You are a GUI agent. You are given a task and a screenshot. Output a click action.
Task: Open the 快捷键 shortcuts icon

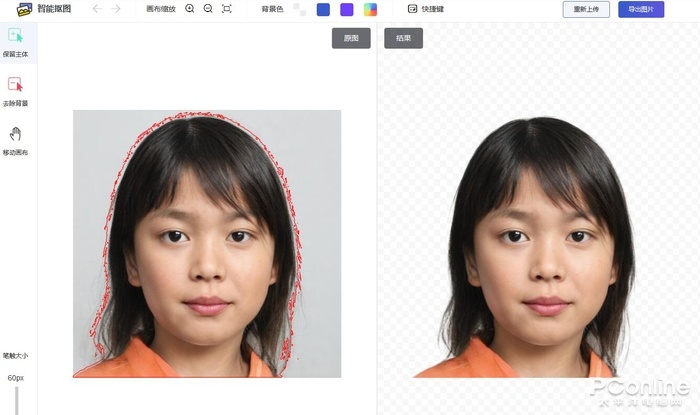coord(412,9)
